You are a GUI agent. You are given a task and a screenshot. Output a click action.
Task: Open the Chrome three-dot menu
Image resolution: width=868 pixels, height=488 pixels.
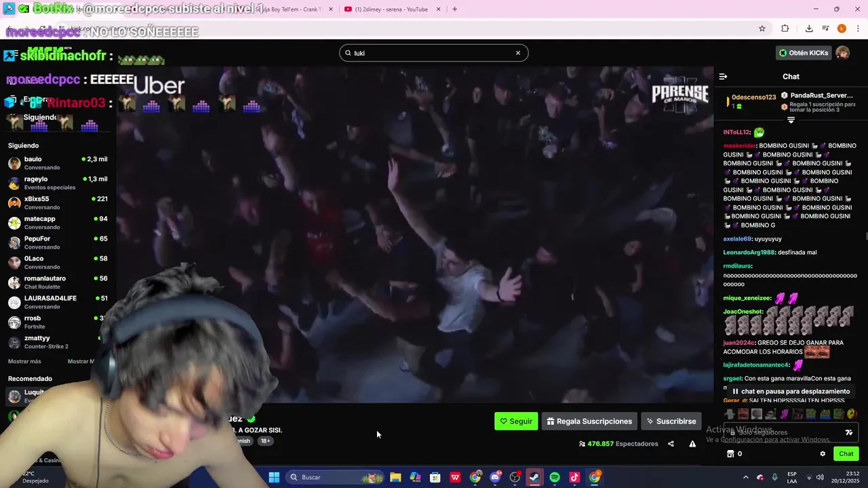point(859,28)
